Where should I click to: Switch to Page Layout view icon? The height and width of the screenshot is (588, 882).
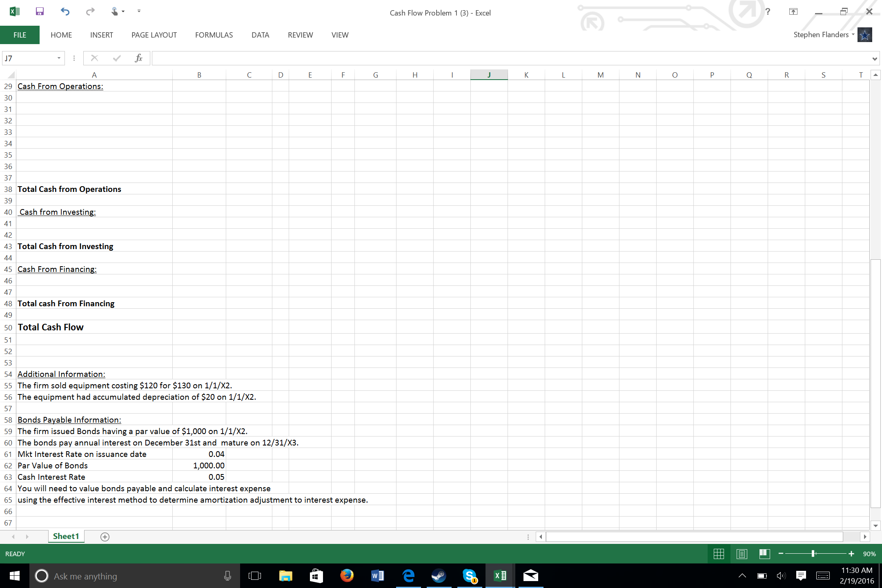click(x=742, y=554)
